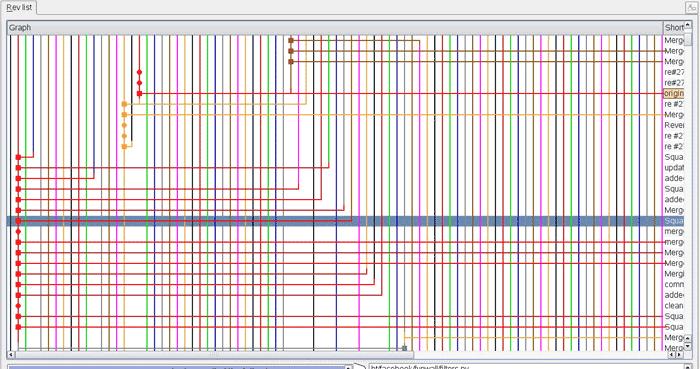The height and width of the screenshot is (369, 700).
Task: Click the gray square commit node near the bottom
Action: coord(404,348)
